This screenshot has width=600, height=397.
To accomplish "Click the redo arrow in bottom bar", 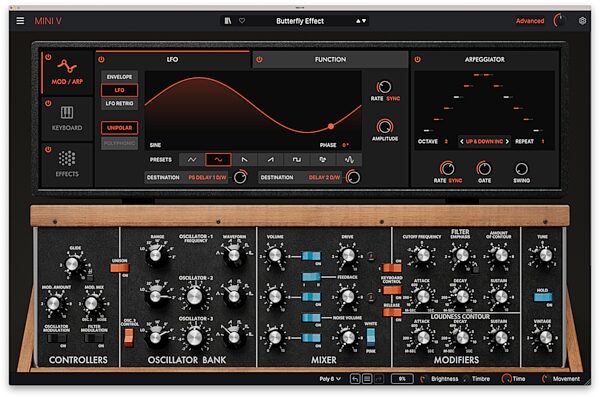I will 378,379.
